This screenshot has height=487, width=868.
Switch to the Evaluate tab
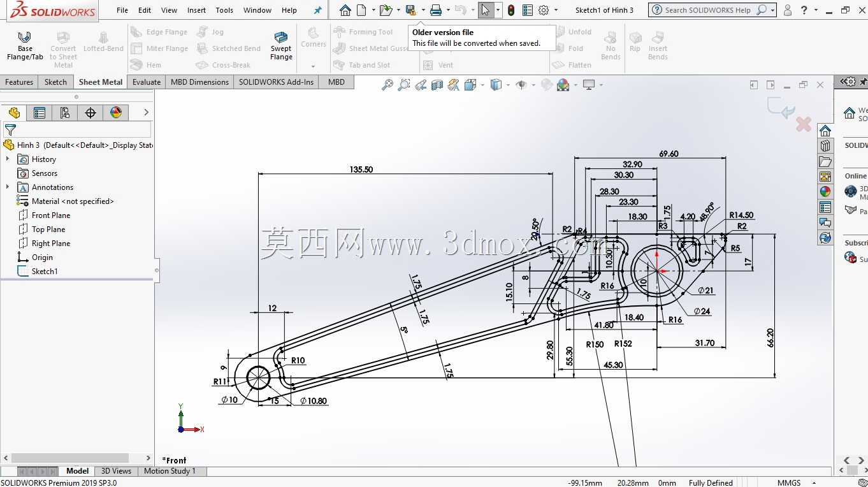point(147,82)
